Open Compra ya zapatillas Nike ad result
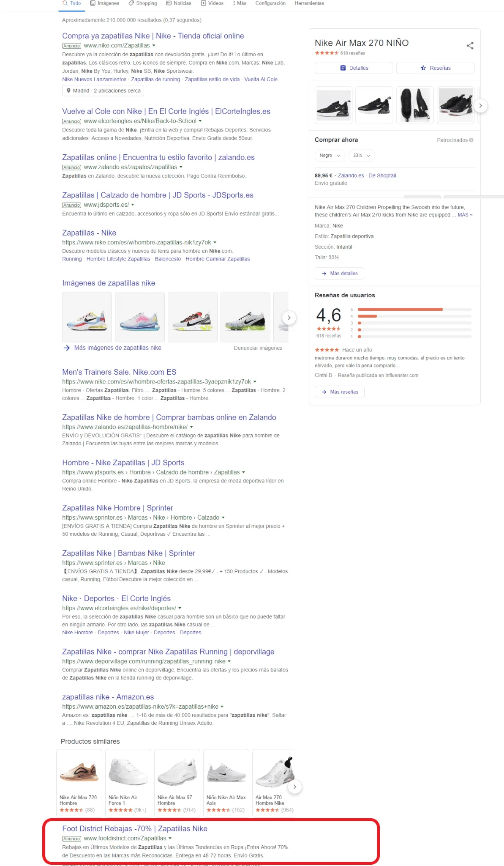This screenshot has width=504, height=866. (x=153, y=36)
